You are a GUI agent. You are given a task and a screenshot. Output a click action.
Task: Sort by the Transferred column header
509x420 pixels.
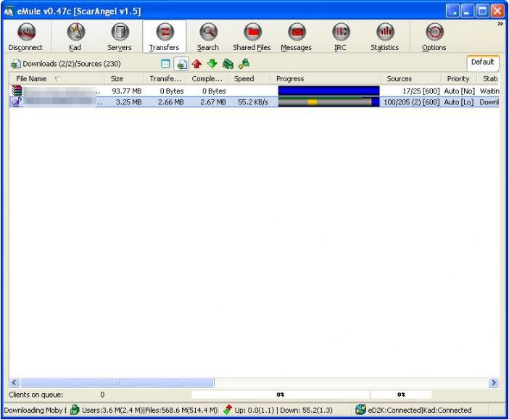pyautogui.click(x=165, y=78)
